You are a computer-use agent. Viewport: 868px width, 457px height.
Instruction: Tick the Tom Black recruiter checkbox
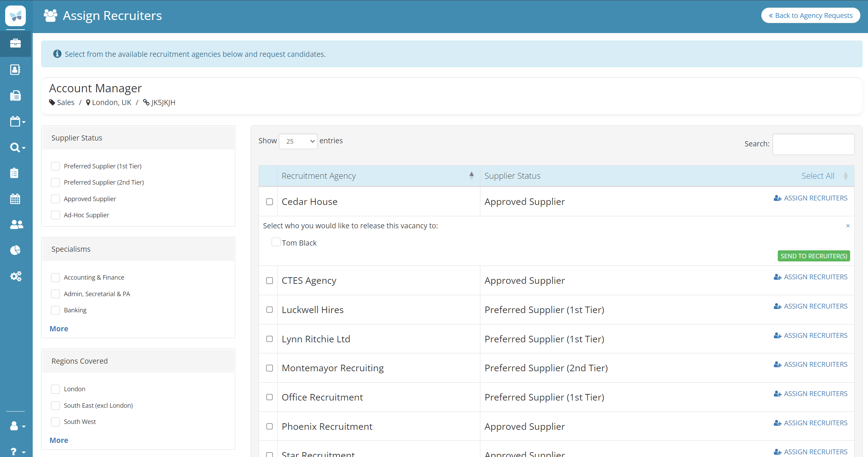(x=276, y=242)
